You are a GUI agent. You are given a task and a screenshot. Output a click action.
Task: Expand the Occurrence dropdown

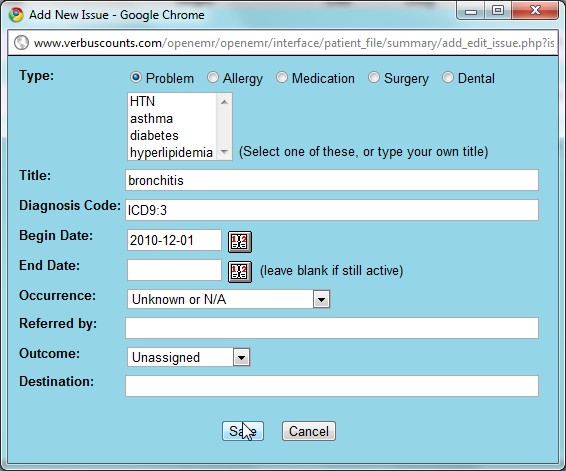[x=228, y=299]
